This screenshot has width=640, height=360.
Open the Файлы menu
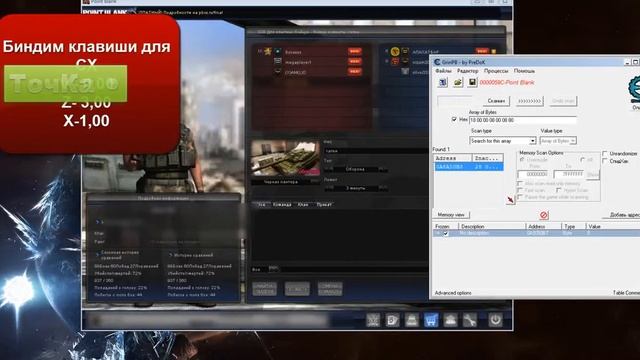[443, 71]
